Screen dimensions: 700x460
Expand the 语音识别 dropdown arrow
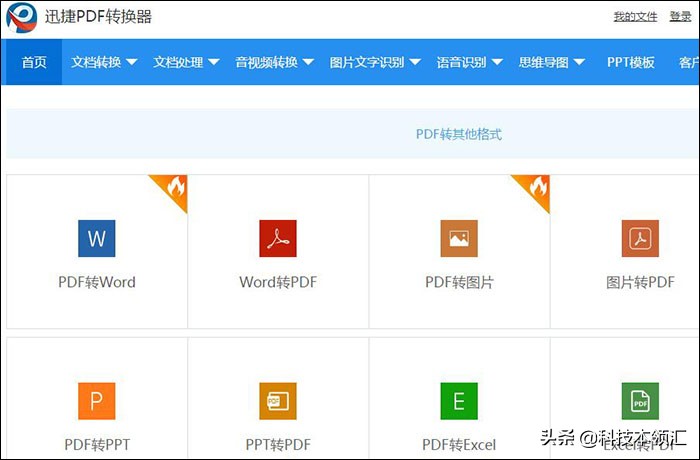[497, 62]
